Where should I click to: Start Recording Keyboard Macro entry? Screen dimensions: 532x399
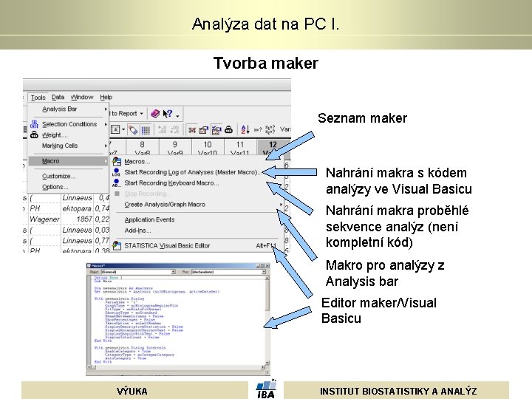point(197,183)
